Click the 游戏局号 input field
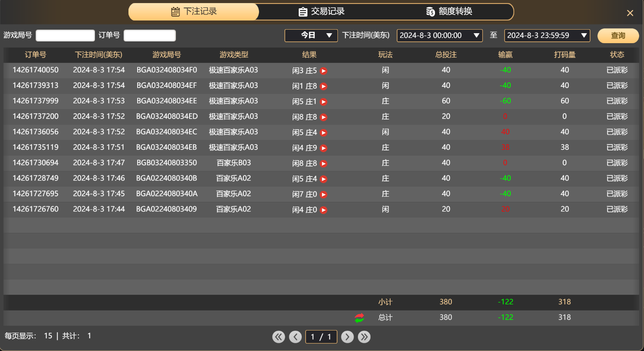 coord(64,35)
